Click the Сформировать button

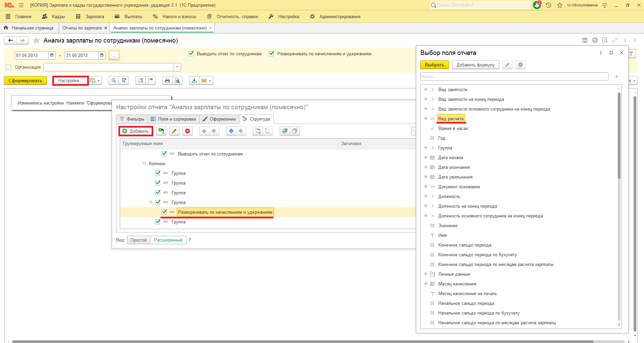[25, 81]
